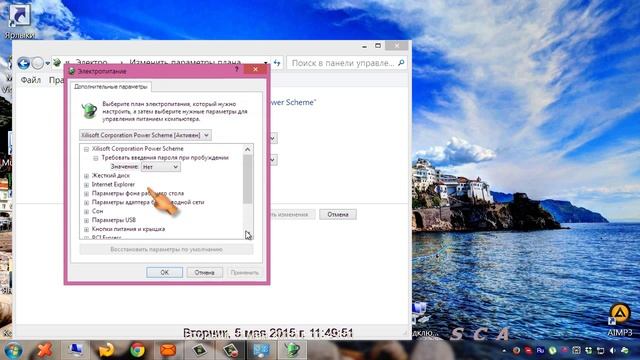Switch to the green kettle power taskbar window
Image resolution: width=640 pixels, height=360 pixels.
292,350
